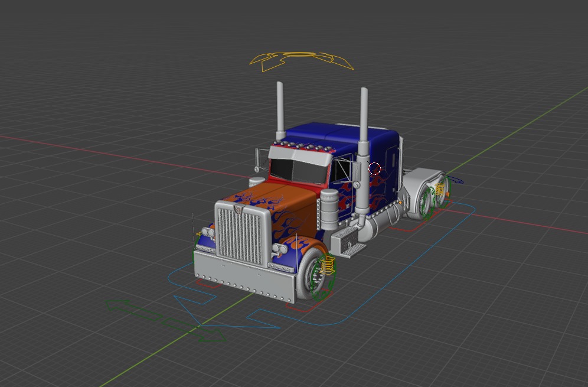Click the white dashed circle cursor on cab

click(x=374, y=168)
